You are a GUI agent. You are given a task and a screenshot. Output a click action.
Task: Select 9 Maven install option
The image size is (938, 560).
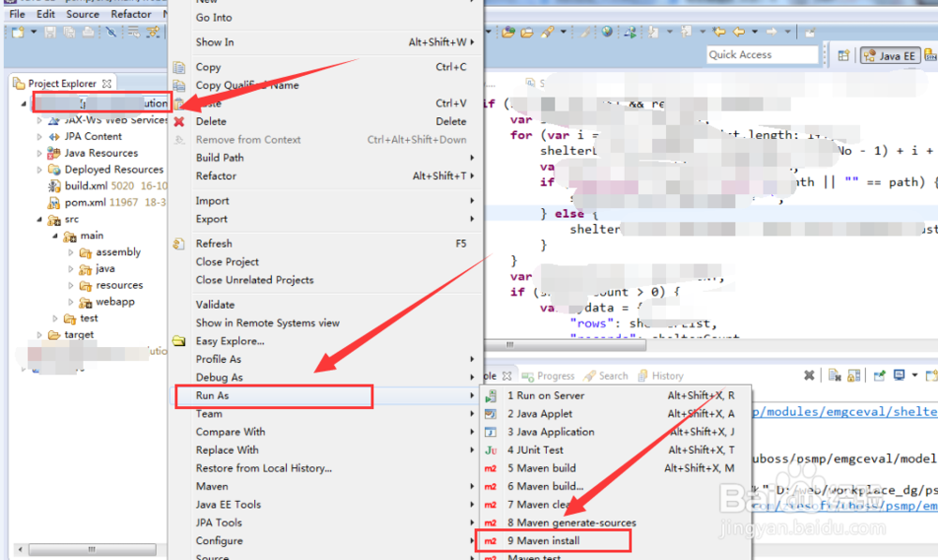pyautogui.click(x=615, y=541)
